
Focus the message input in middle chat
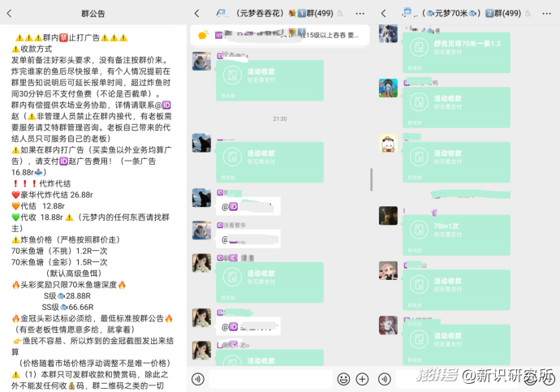[x=270, y=379]
